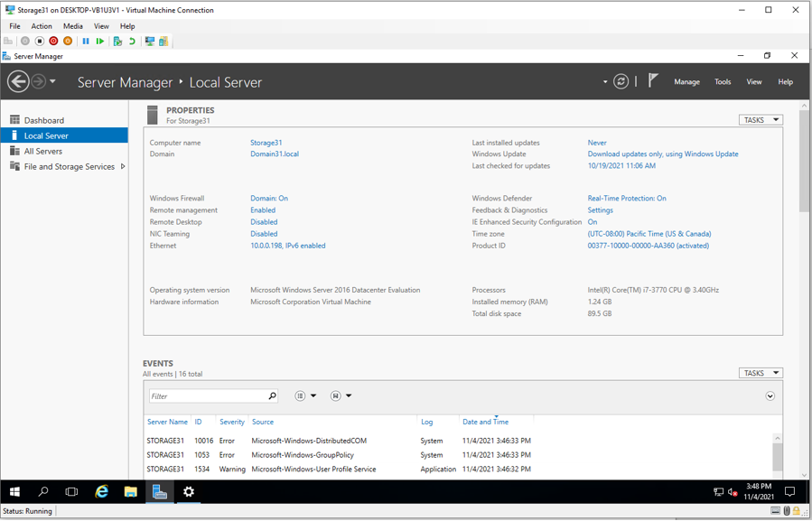Open Task View on VM taskbar
812x521 pixels.
tap(72, 491)
